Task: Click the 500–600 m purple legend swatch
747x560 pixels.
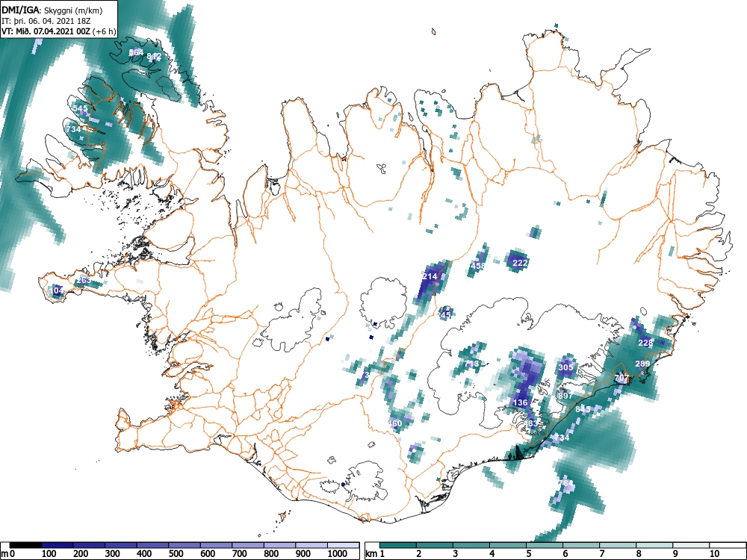Action: (x=185, y=545)
